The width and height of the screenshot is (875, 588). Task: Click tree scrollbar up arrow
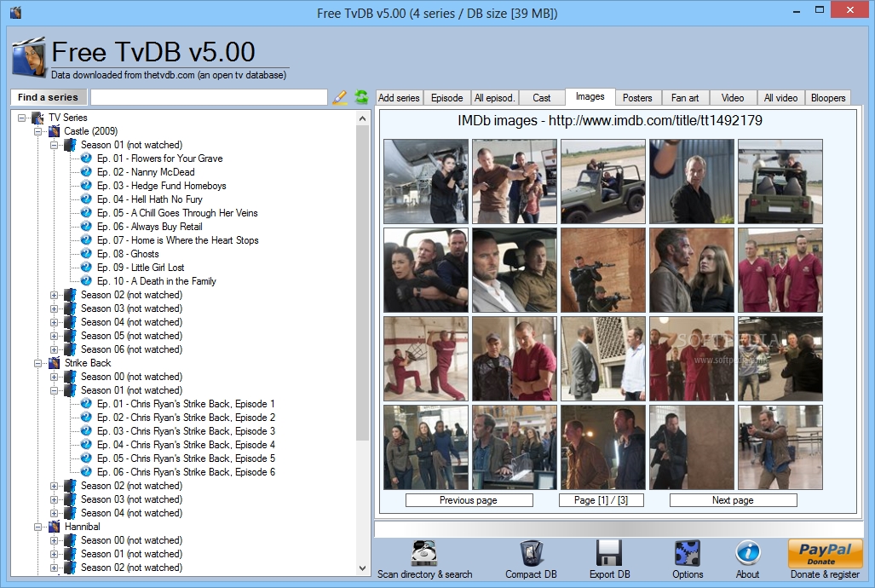362,118
